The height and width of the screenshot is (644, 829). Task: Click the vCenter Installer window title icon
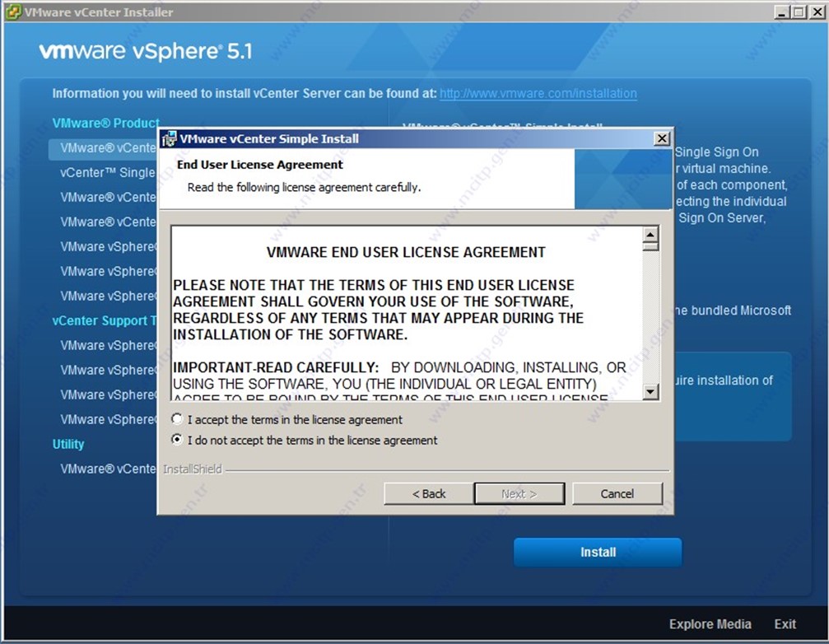(x=13, y=12)
